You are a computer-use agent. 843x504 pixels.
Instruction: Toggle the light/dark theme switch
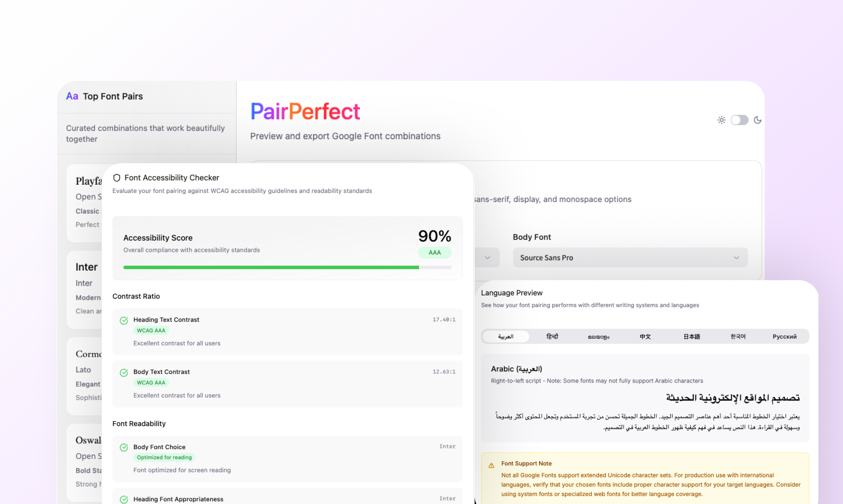[739, 120]
